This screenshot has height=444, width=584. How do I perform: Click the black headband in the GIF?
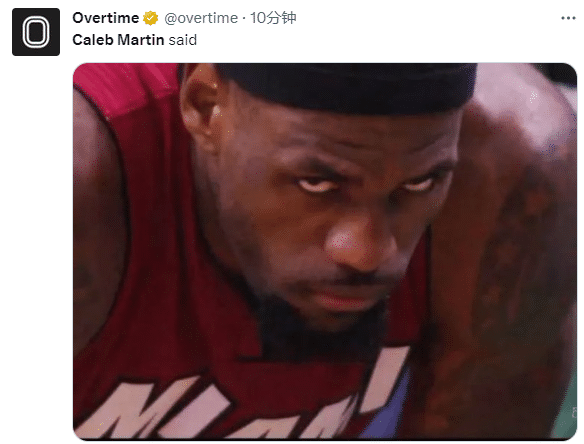point(348,87)
